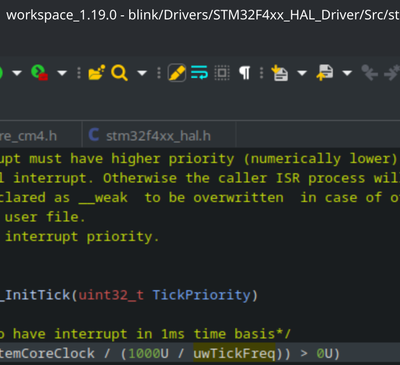Click the highlighted uwTickFreq variable

point(234,353)
